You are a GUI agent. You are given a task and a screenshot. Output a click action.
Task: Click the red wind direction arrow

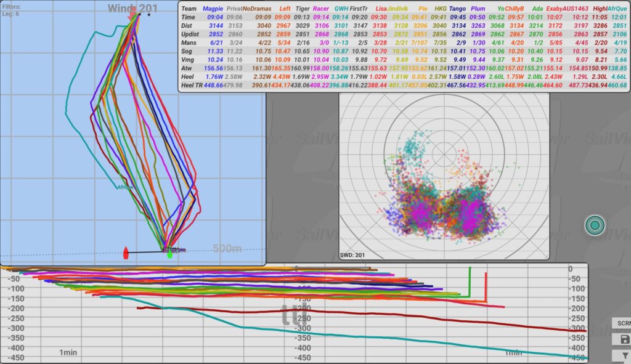coord(132,14)
